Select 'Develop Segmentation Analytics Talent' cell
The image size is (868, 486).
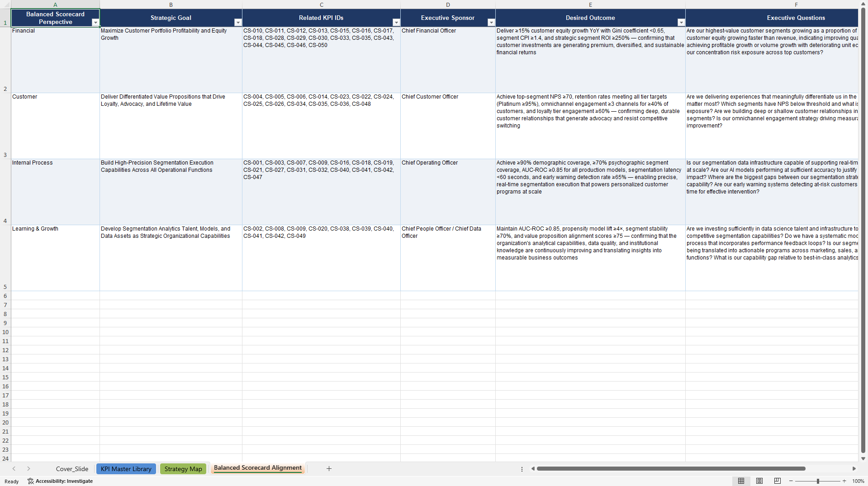pos(171,258)
